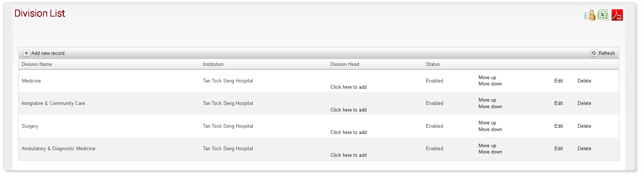Add division head for Medicine
Screen dimensions: 644x187
tap(349, 87)
